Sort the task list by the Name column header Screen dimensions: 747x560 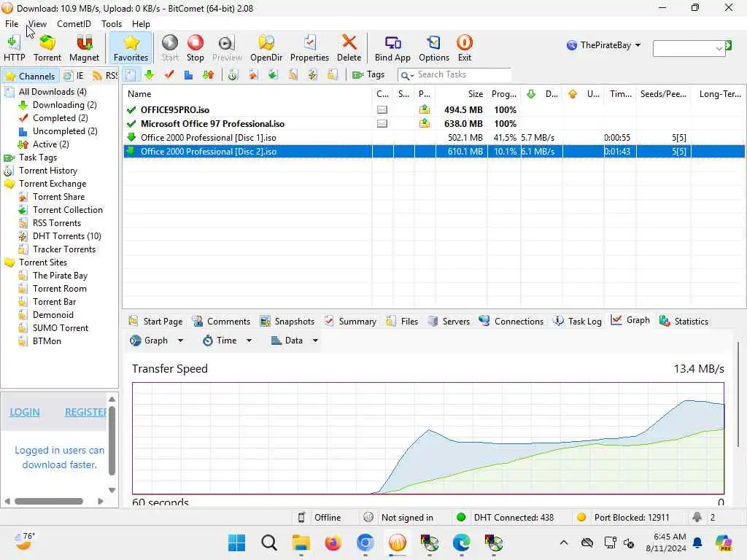(248, 94)
